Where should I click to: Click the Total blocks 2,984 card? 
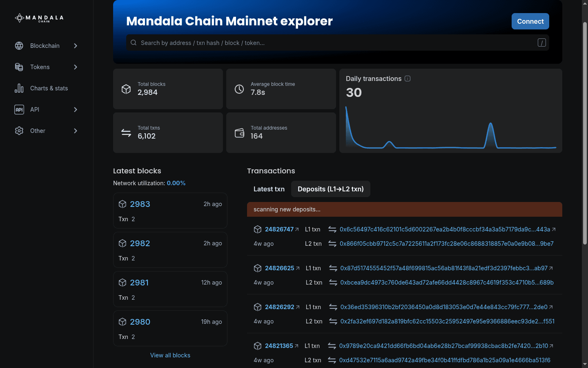click(x=168, y=89)
